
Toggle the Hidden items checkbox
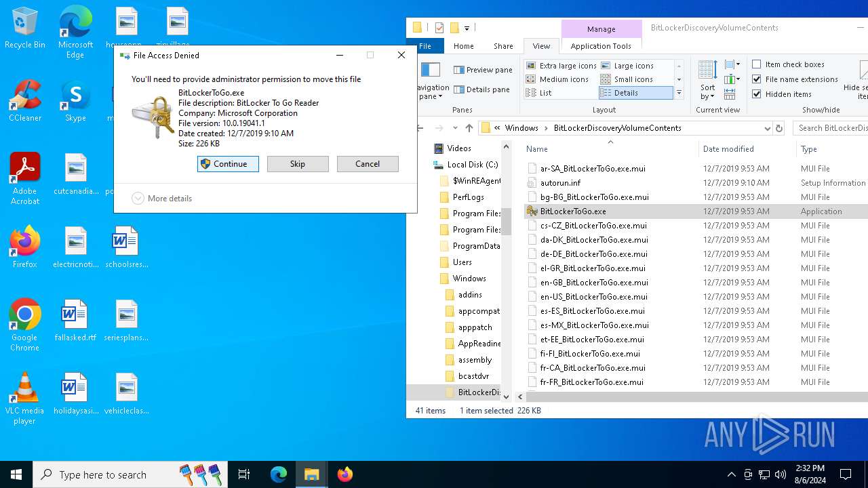(782, 94)
